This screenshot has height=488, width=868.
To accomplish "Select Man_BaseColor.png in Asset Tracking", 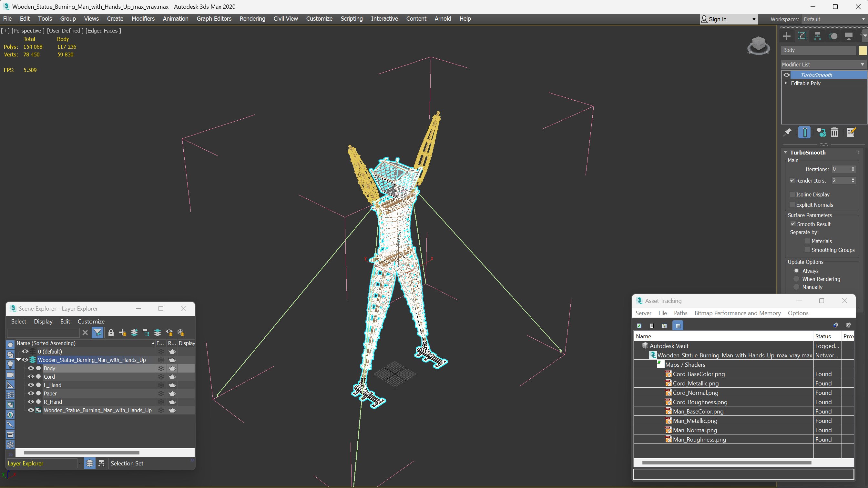I will click(698, 411).
